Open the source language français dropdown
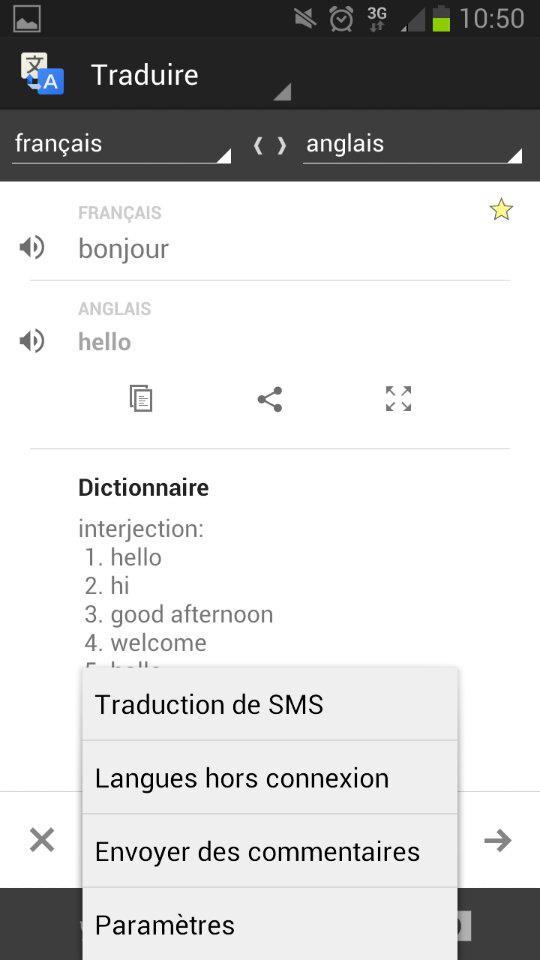The width and height of the screenshot is (540, 960). [121, 145]
